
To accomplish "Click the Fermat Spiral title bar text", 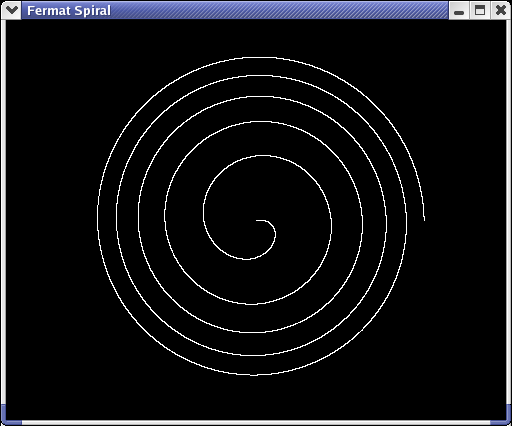I will click(x=69, y=11).
